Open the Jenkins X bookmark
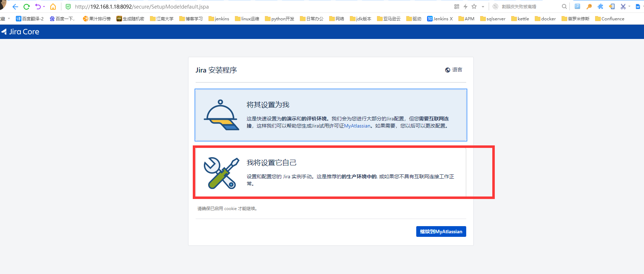The width and height of the screenshot is (644, 274). point(440,19)
